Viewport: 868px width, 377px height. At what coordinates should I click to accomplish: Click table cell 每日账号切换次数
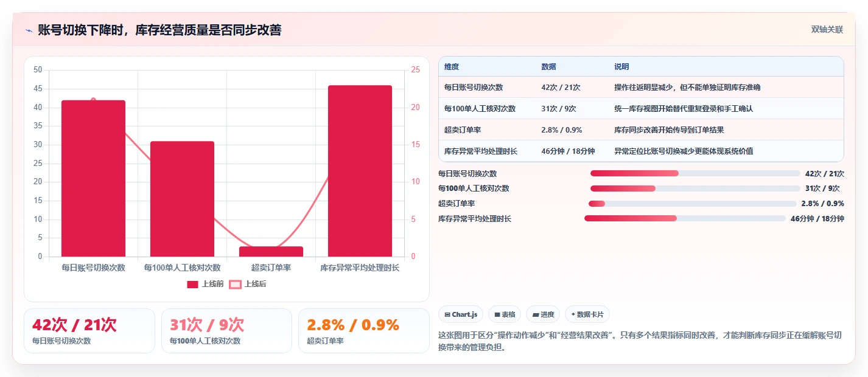[474, 87]
